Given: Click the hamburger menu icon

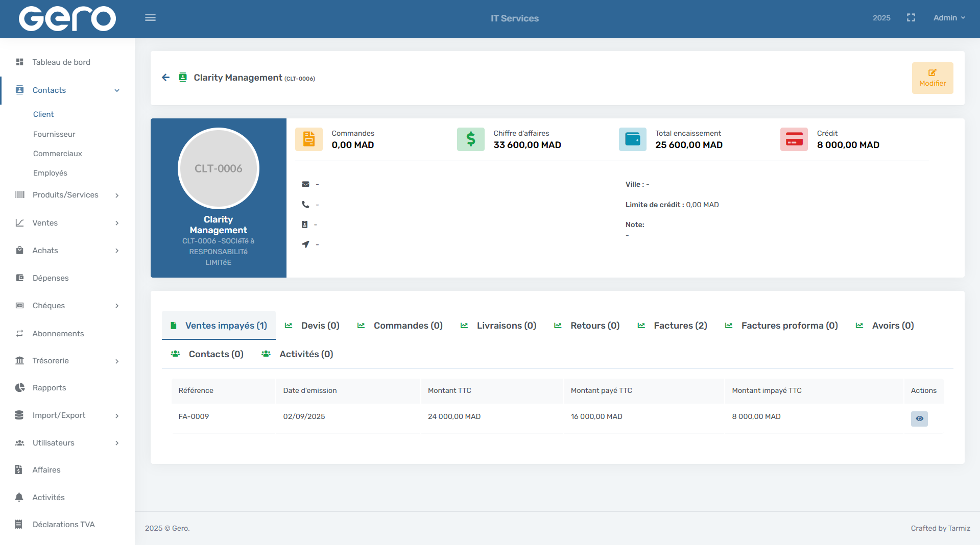Looking at the screenshot, I should click(x=150, y=18).
